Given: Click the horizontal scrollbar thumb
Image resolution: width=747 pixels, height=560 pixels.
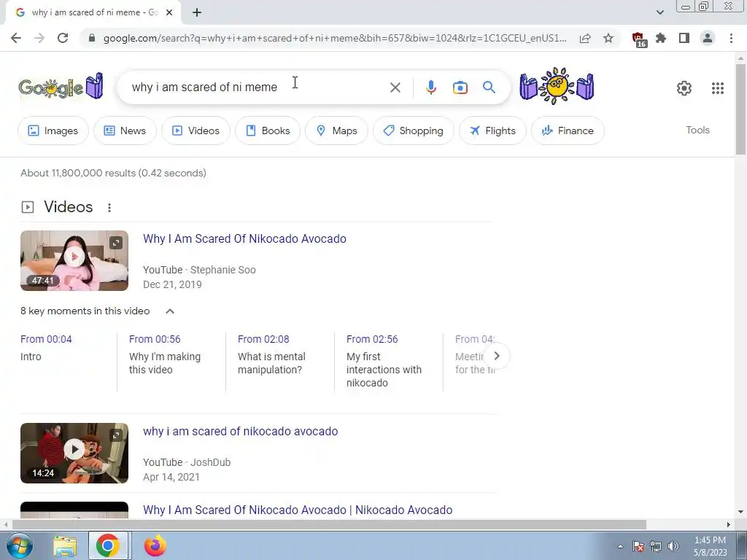Looking at the screenshot, I should (329, 524).
